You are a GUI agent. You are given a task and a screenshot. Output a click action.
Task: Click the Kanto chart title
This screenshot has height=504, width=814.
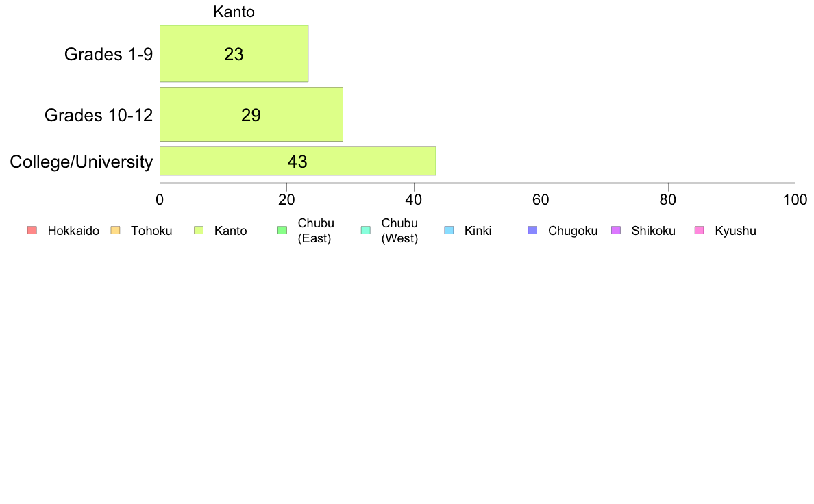click(x=234, y=12)
